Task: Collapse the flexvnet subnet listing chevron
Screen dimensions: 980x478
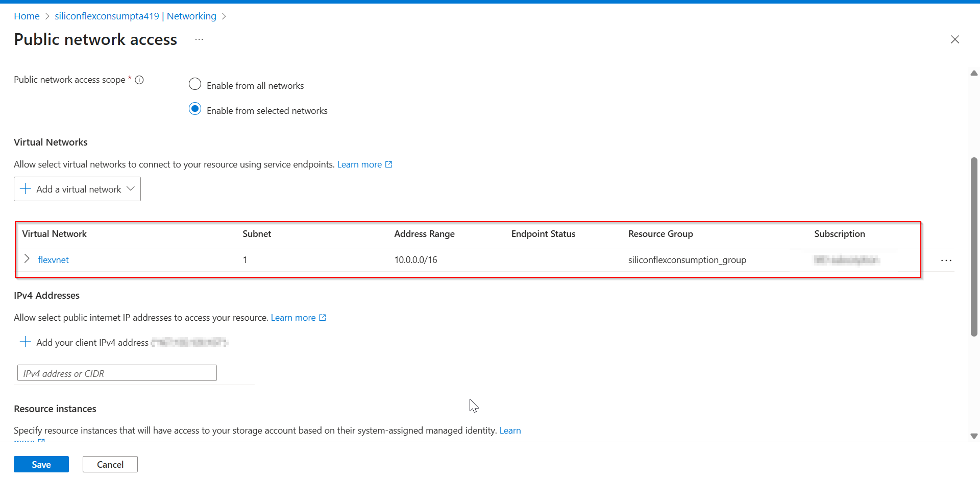Action: (x=27, y=259)
